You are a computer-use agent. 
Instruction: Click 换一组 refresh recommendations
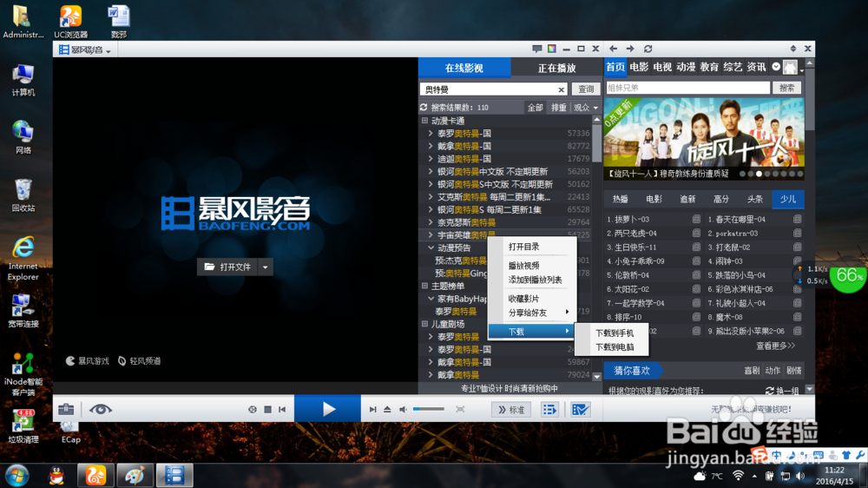click(782, 391)
